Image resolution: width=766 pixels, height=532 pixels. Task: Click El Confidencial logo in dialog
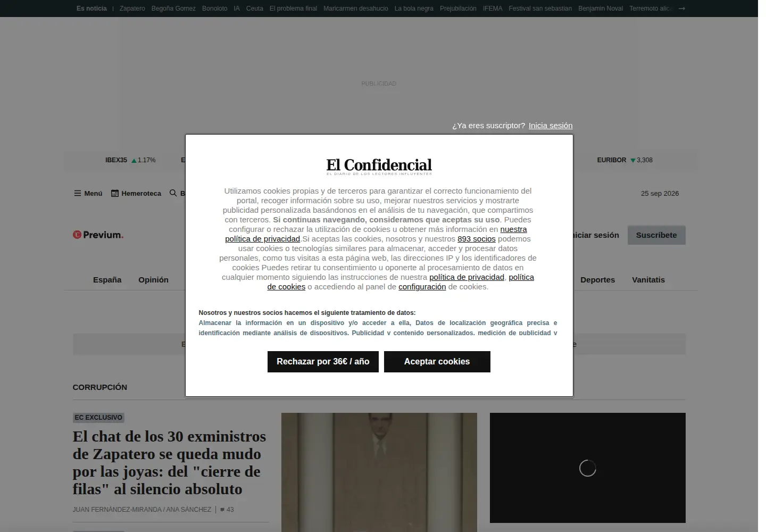tap(379, 166)
